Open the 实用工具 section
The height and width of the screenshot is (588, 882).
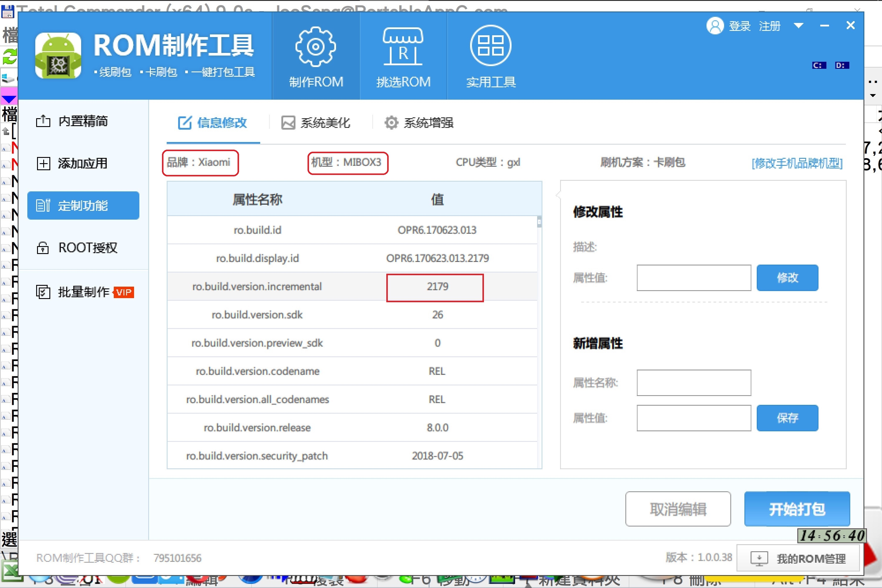coord(491,56)
